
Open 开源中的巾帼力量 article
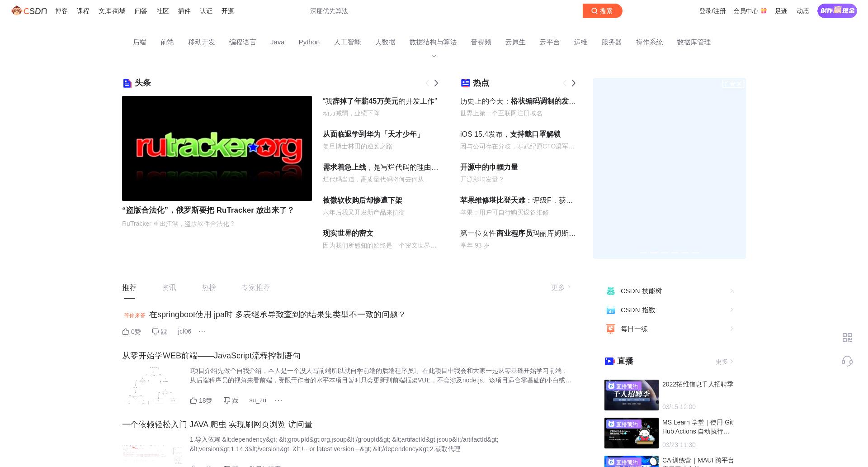(x=489, y=167)
